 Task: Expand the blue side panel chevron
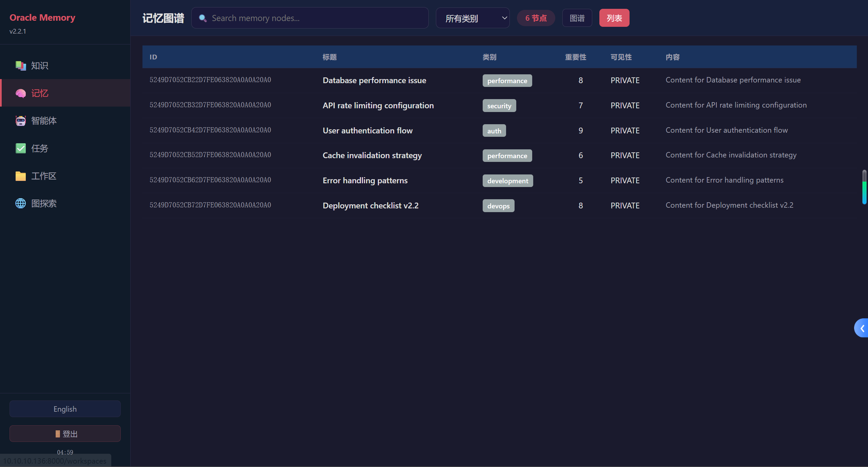(x=862, y=328)
